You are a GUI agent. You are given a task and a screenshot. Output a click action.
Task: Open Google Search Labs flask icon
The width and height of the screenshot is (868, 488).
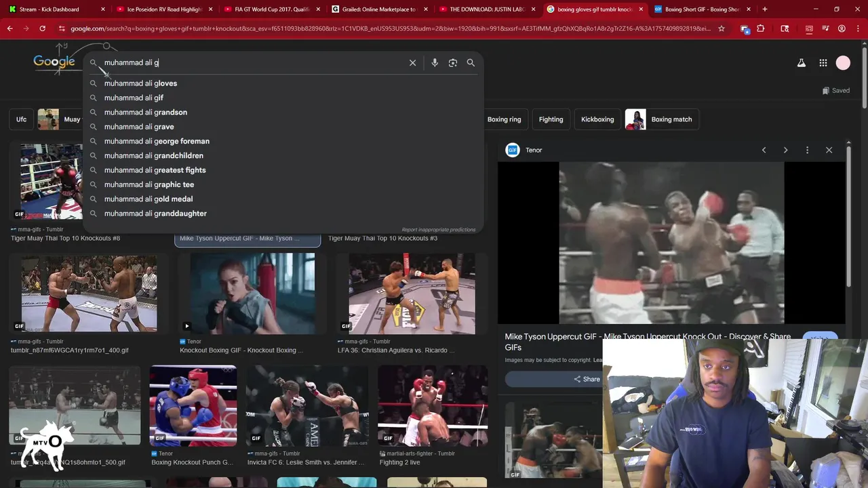click(801, 62)
